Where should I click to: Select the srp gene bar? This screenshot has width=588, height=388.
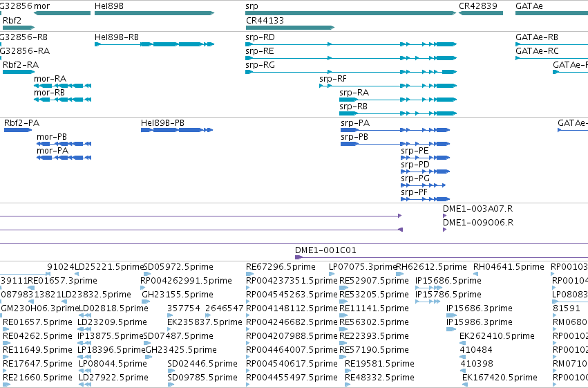coord(350,13)
